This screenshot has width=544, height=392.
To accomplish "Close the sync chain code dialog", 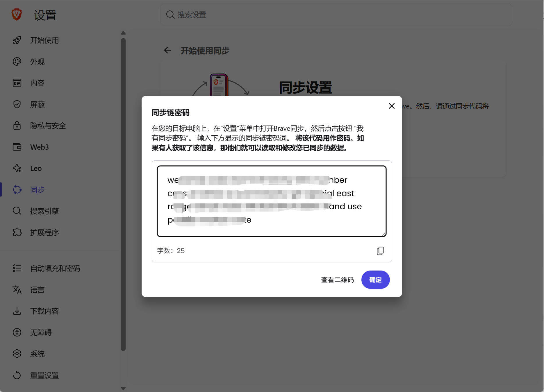I will point(392,106).
